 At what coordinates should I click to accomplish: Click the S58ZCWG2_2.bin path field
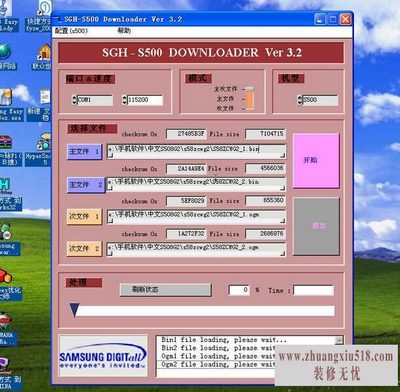pos(196,184)
